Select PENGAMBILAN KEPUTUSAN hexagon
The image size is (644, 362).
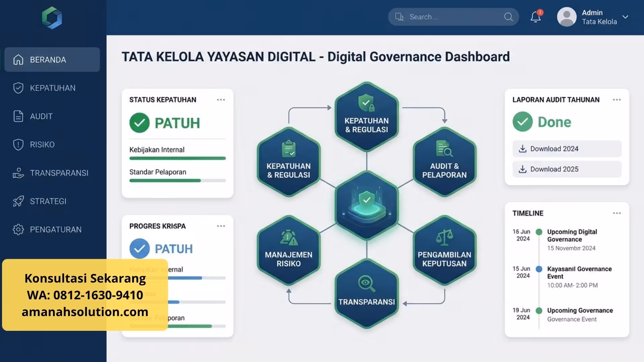[444, 250]
